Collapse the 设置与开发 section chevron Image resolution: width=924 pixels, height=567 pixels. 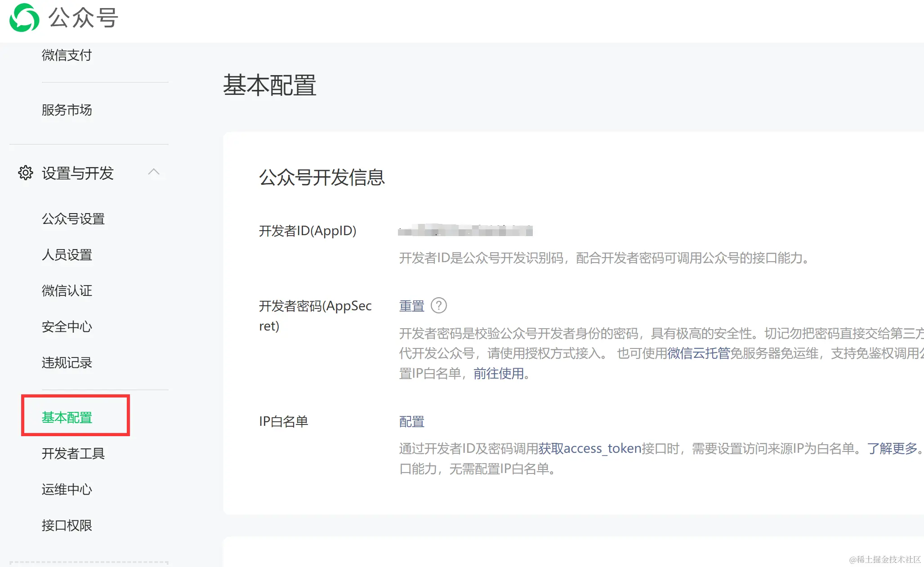pyautogui.click(x=154, y=172)
